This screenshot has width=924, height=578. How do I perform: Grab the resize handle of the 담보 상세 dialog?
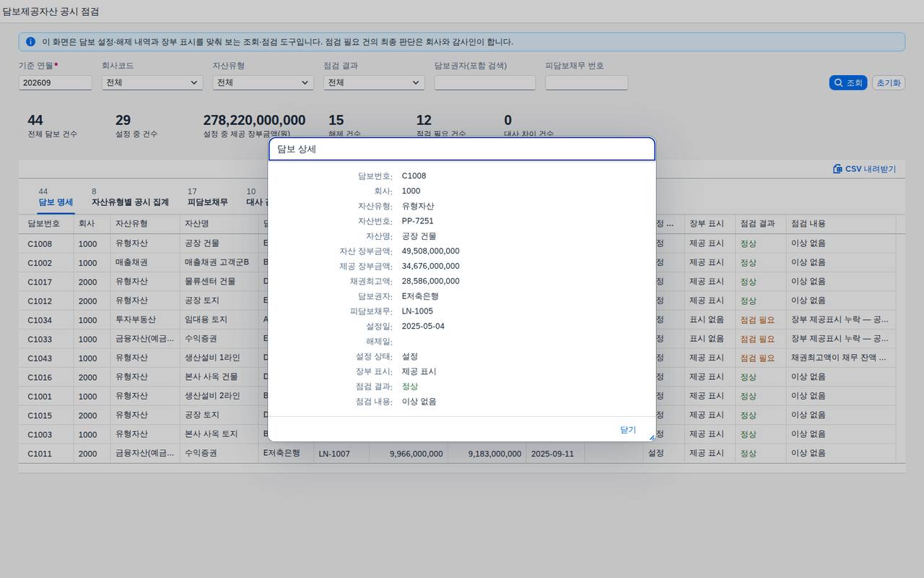pyautogui.click(x=651, y=437)
